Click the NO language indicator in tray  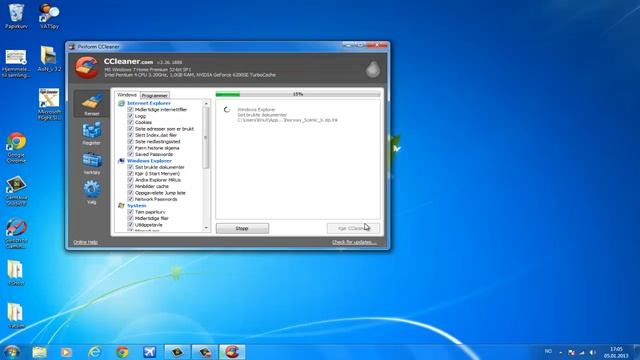point(548,351)
